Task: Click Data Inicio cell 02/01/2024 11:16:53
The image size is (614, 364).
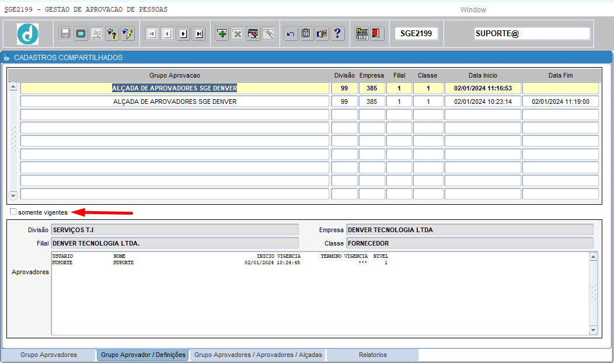Action: coord(483,88)
